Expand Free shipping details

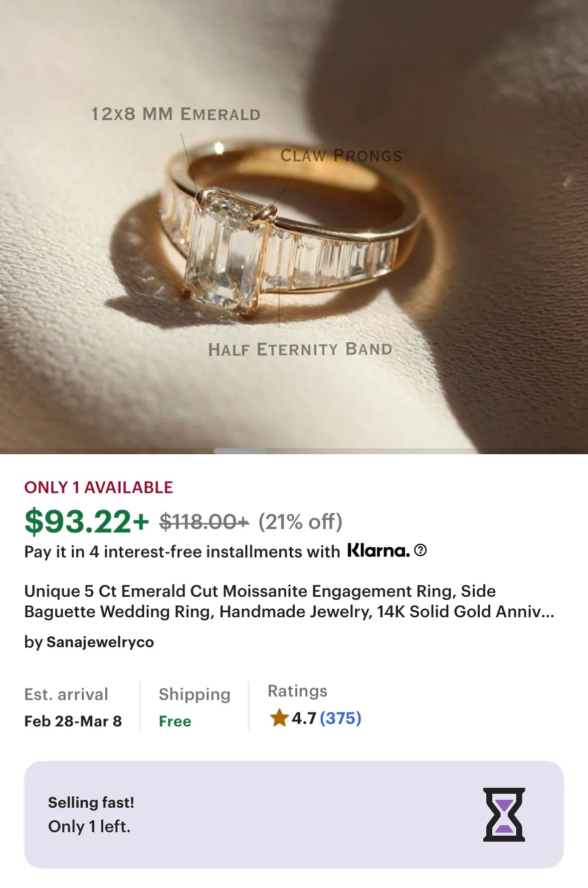175,720
